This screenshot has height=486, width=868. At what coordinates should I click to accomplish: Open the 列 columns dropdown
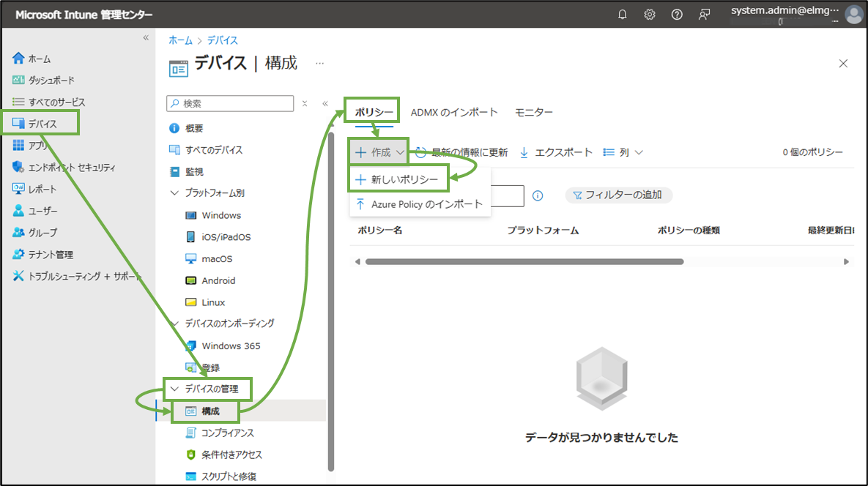point(623,152)
